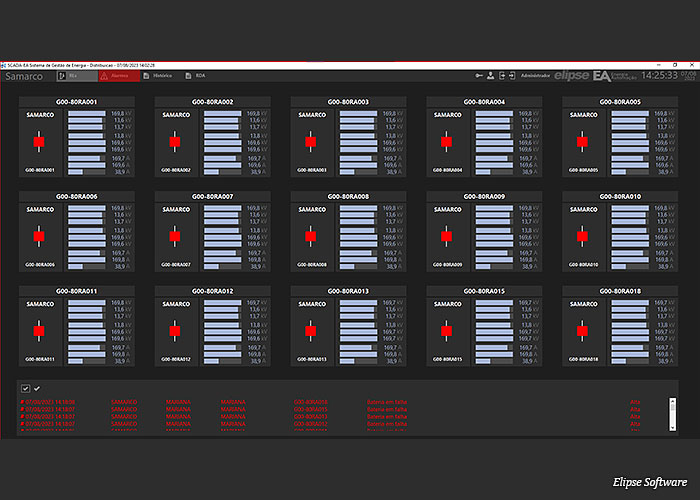
Task: Select the red recloser symbol in G00-80RA013
Action: [311, 331]
